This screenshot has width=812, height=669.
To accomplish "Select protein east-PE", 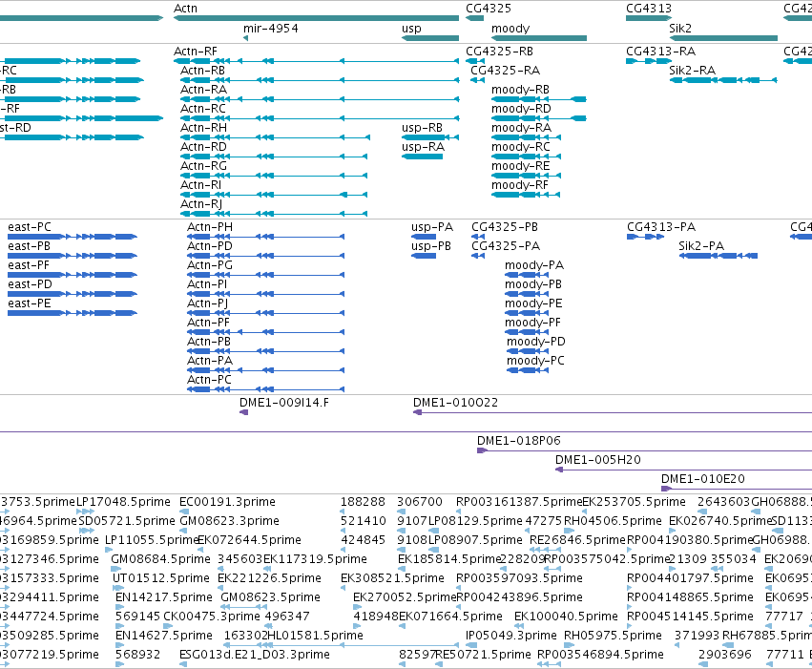I will (30, 303).
